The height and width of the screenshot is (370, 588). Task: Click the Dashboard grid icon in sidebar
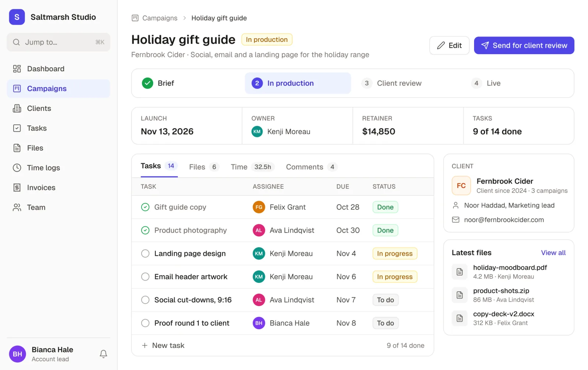coord(17,69)
